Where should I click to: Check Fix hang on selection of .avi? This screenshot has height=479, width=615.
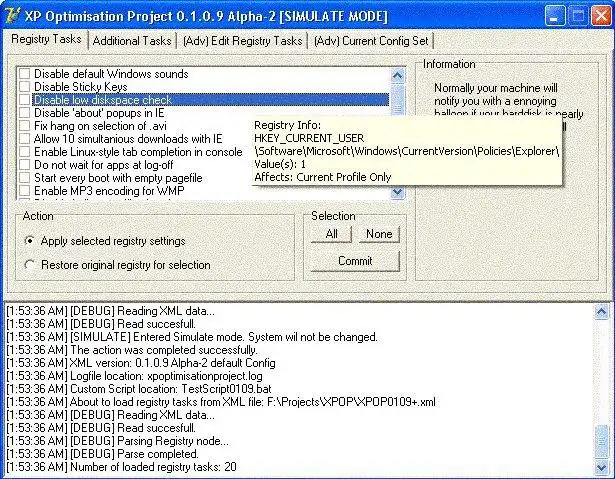25,126
